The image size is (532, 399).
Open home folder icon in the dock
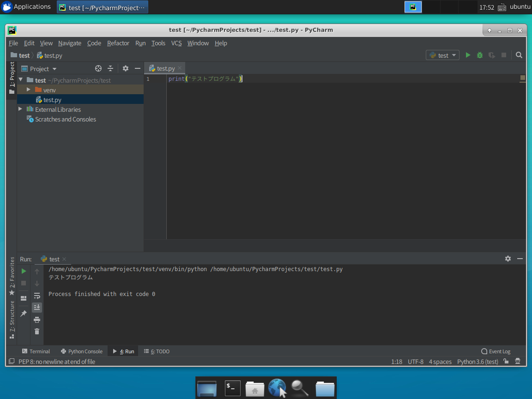[255, 388]
